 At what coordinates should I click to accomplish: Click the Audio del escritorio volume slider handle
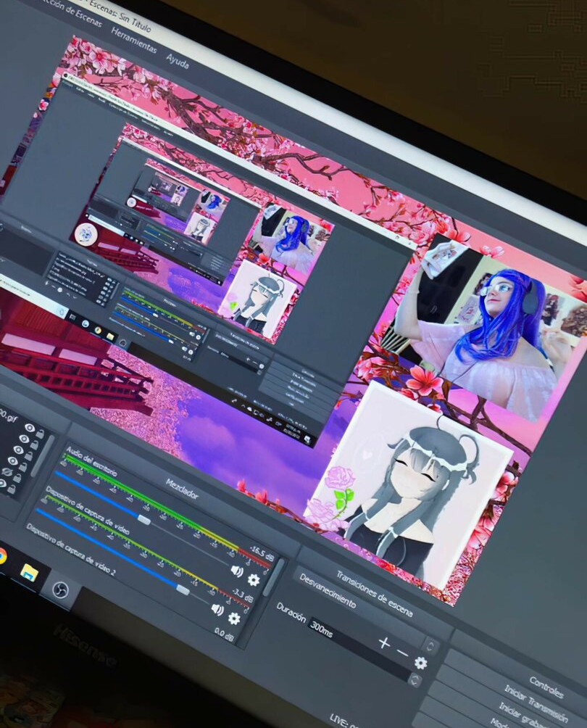click(x=144, y=519)
